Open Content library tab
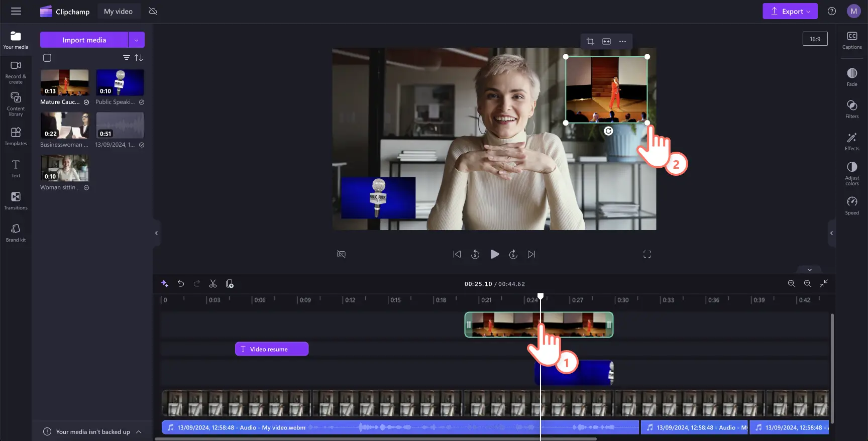 16,104
